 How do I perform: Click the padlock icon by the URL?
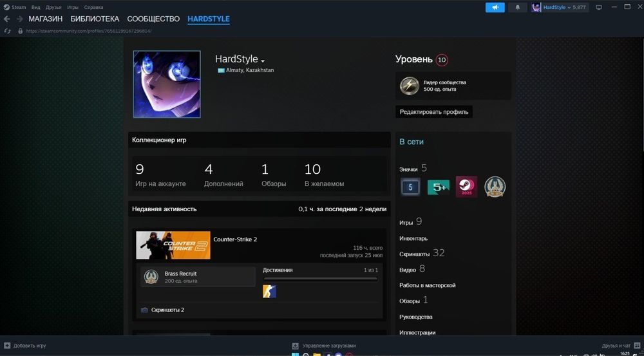click(x=20, y=31)
